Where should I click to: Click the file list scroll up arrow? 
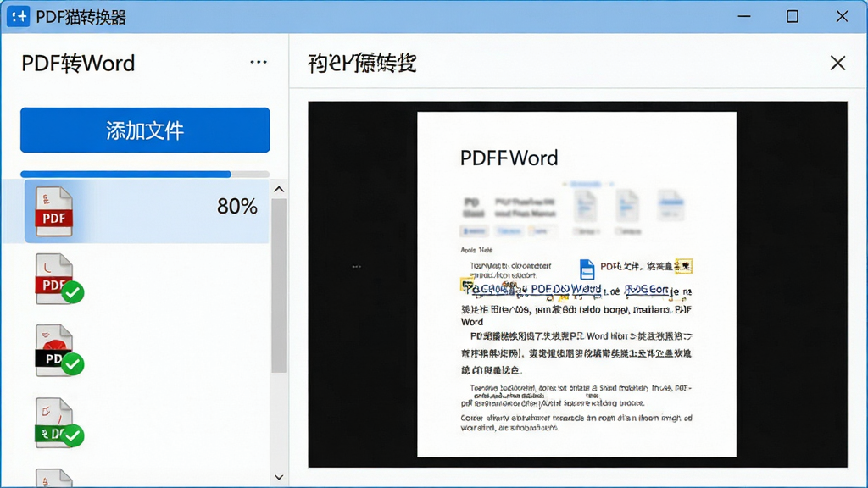pyautogui.click(x=279, y=189)
